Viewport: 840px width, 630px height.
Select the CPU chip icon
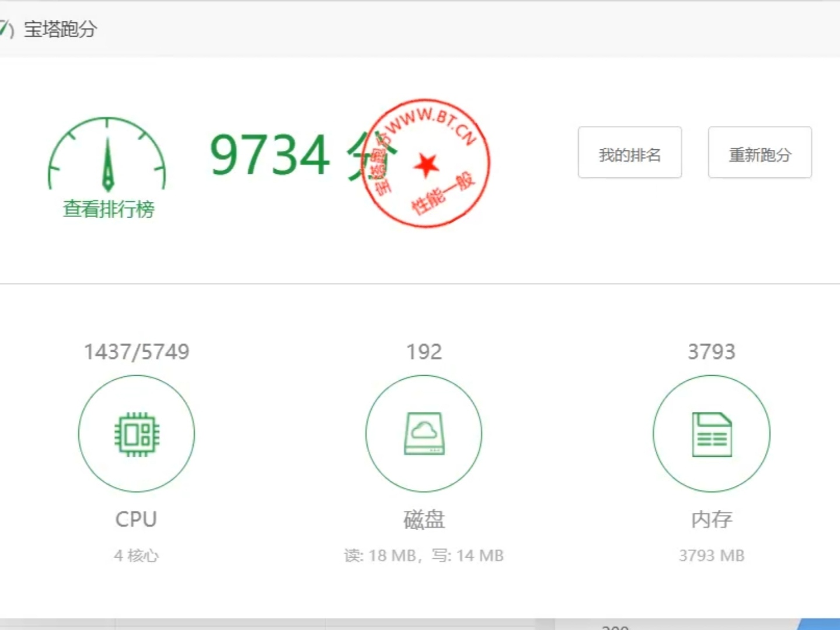click(137, 434)
